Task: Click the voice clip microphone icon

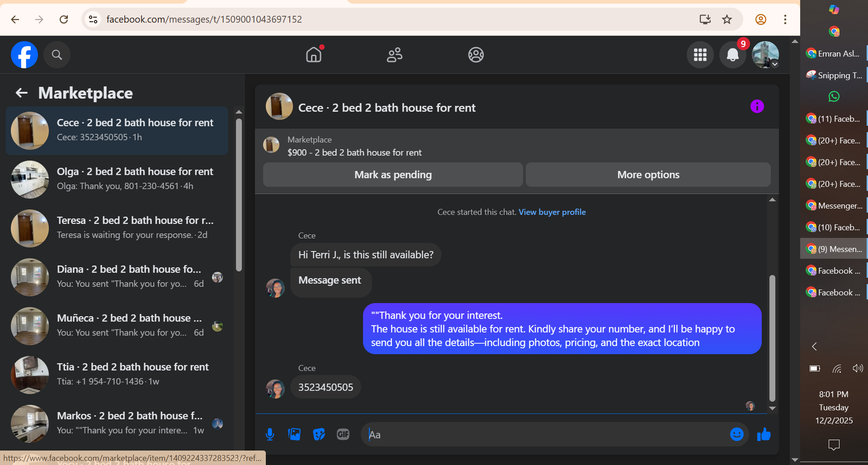Action: (270, 434)
